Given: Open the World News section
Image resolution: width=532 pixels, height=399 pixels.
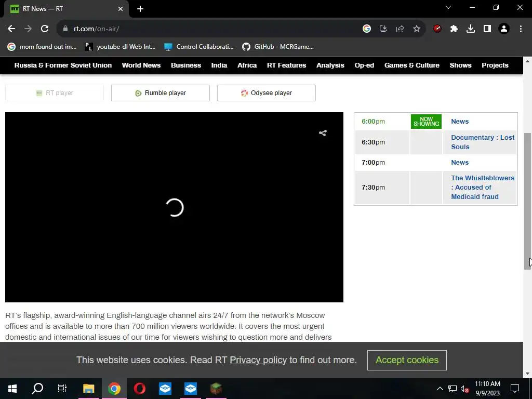Looking at the screenshot, I should (x=141, y=65).
